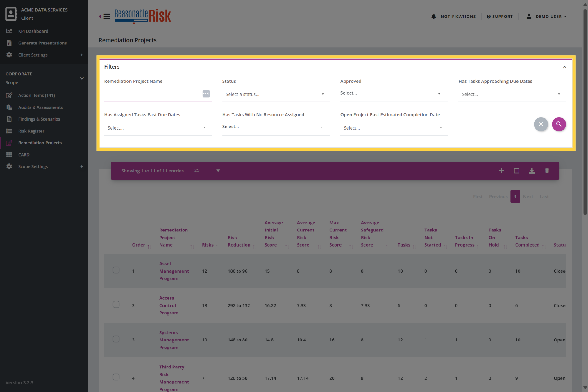Open KPI Dashboard in sidebar
The image size is (588, 392).
click(x=33, y=31)
